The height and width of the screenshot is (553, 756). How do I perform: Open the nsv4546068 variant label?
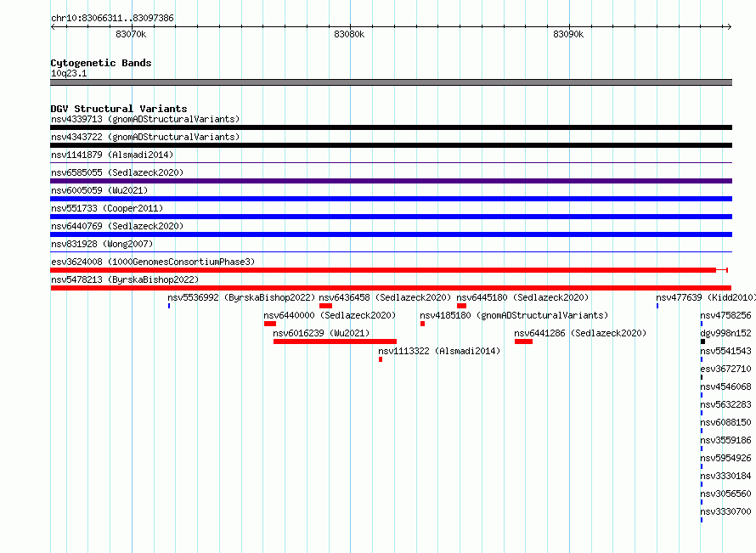pyautogui.click(x=725, y=387)
